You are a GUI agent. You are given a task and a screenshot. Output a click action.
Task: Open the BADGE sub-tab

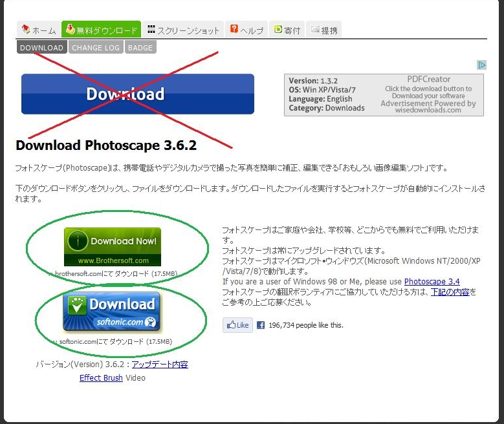(x=140, y=47)
